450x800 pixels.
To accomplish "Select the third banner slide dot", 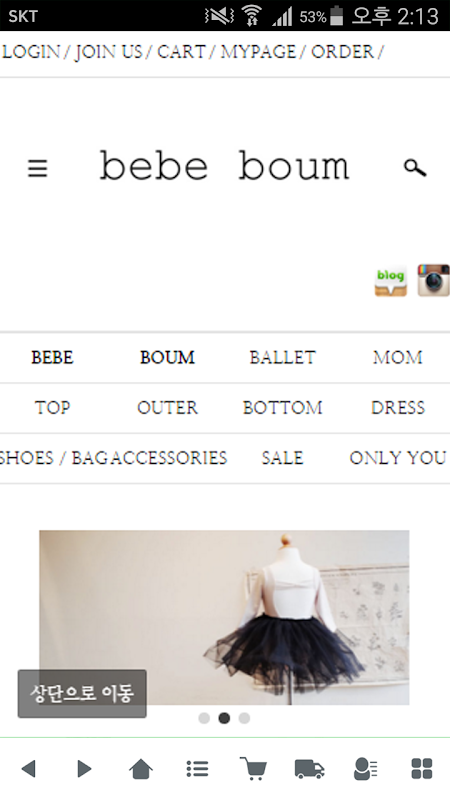I will tap(244, 718).
